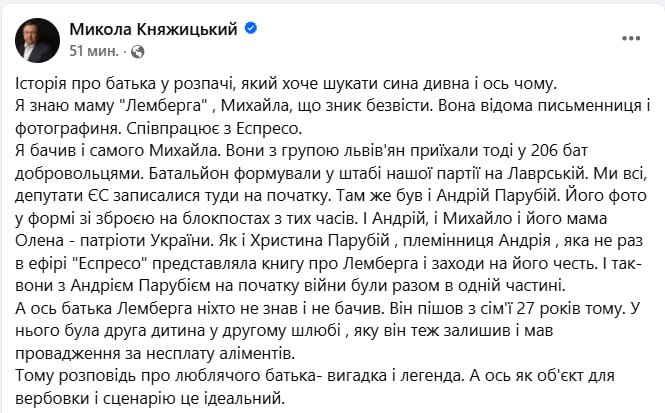This screenshot has width=665, height=413.
Task: Click the "51 мин." post timestamp
Action: 93,50
